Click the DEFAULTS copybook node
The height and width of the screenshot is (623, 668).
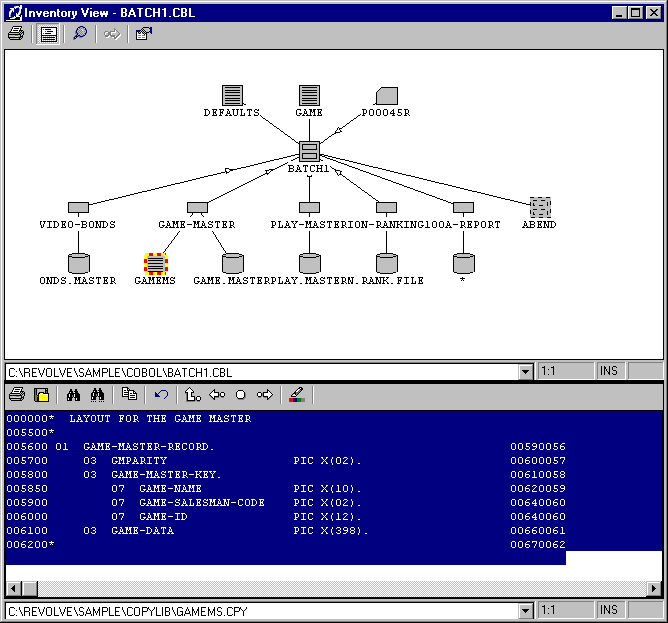click(x=233, y=96)
